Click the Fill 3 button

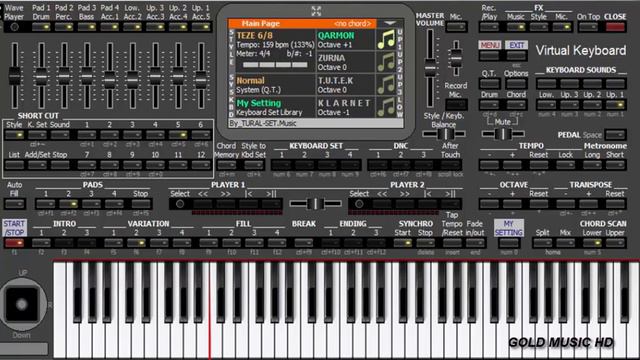(254, 243)
